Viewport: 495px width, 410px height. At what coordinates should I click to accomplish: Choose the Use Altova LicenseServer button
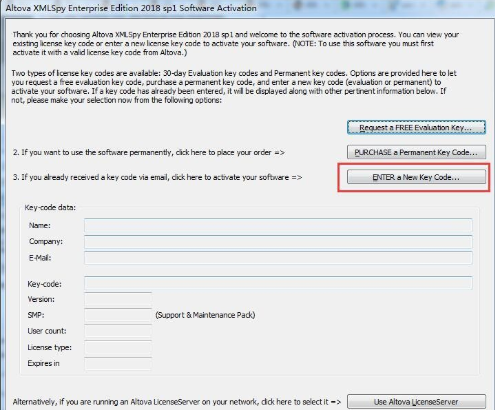pyautogui.click(x=416, y=402)
